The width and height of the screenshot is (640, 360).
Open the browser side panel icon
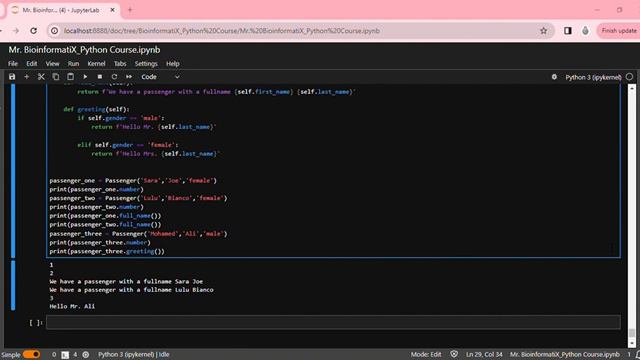(567, 31)
